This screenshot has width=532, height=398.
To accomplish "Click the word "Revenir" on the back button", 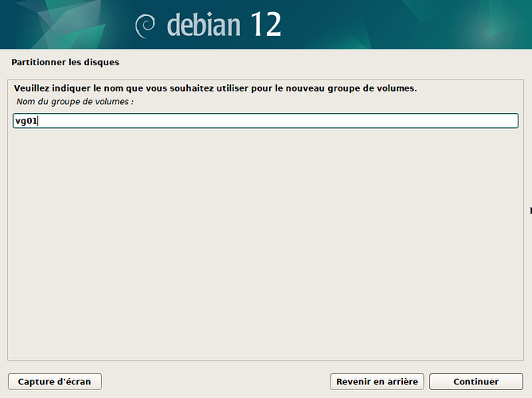I will 353,382.
